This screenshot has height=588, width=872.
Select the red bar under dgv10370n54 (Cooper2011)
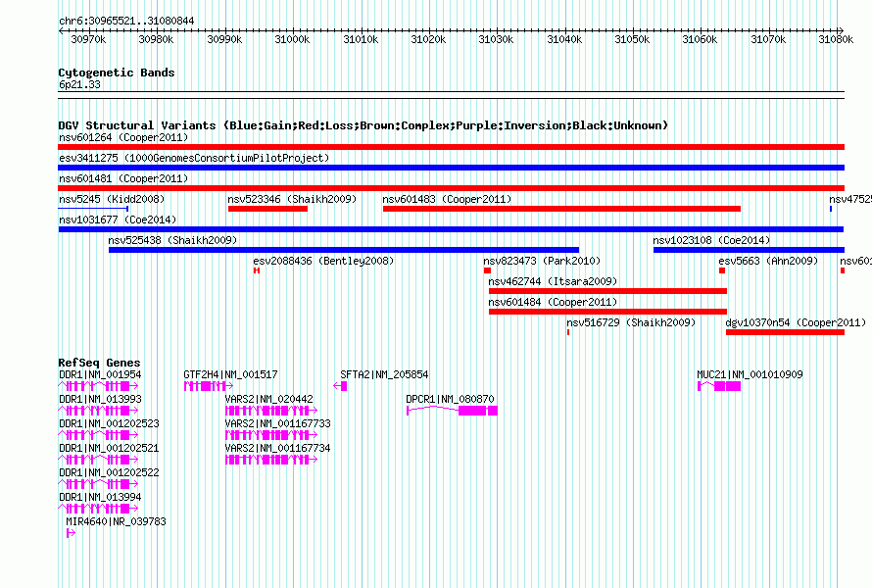[785, 332]
